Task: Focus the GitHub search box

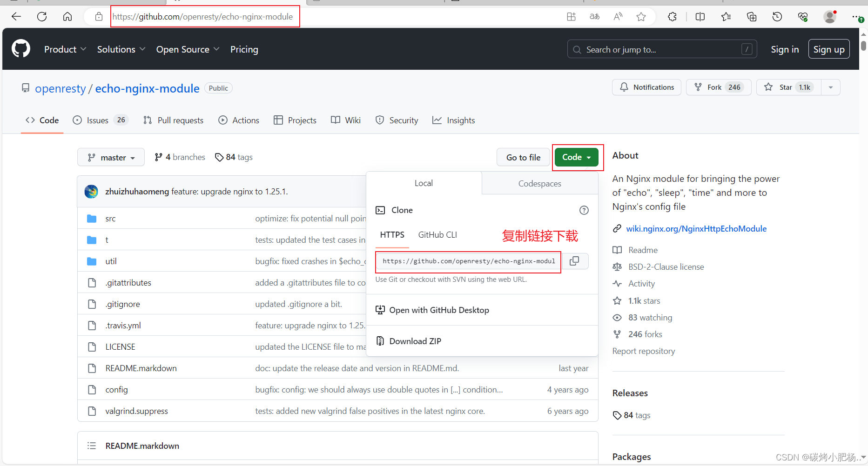Action: click(x=662, y=49)
